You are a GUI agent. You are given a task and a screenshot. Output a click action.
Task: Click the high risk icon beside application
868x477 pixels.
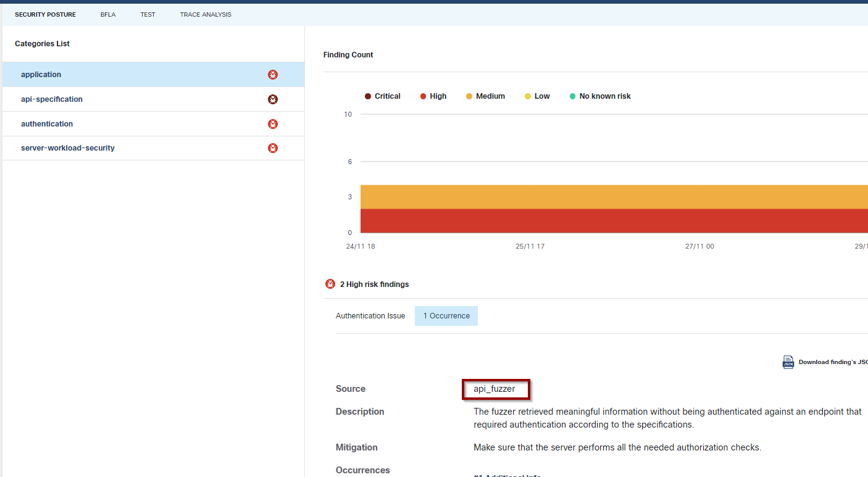pos(273,75)
